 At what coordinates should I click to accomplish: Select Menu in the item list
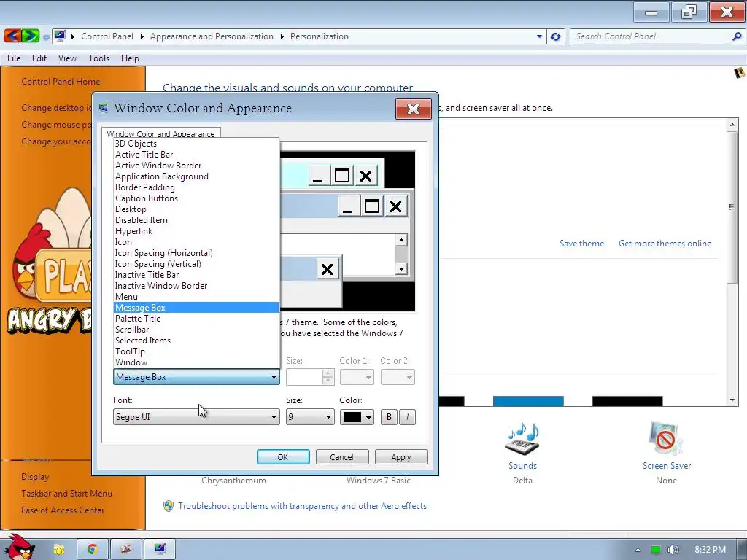tap(196, 297)
